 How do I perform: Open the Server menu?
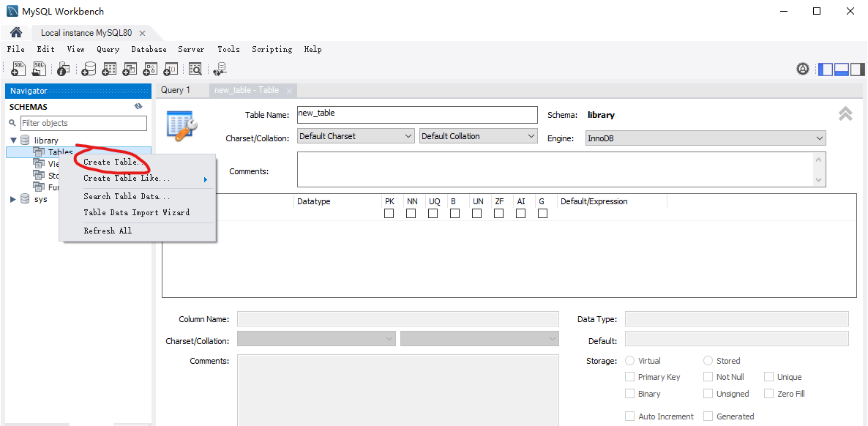(x=192, y=49)
